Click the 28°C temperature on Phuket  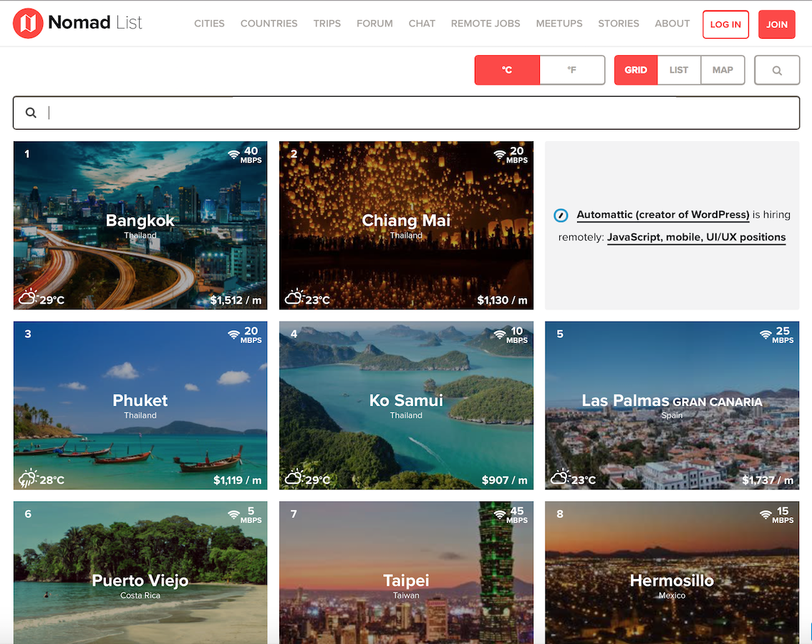52,480
